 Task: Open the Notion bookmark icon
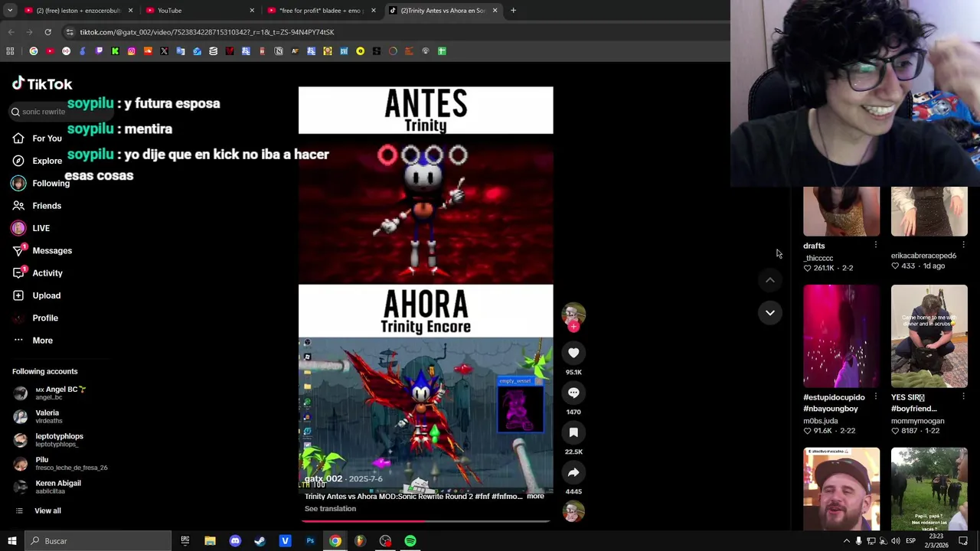tap(279, 51)
